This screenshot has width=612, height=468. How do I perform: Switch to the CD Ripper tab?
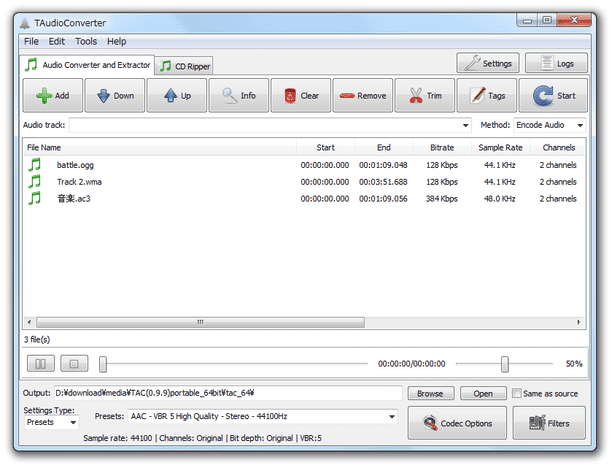point(184,66)
